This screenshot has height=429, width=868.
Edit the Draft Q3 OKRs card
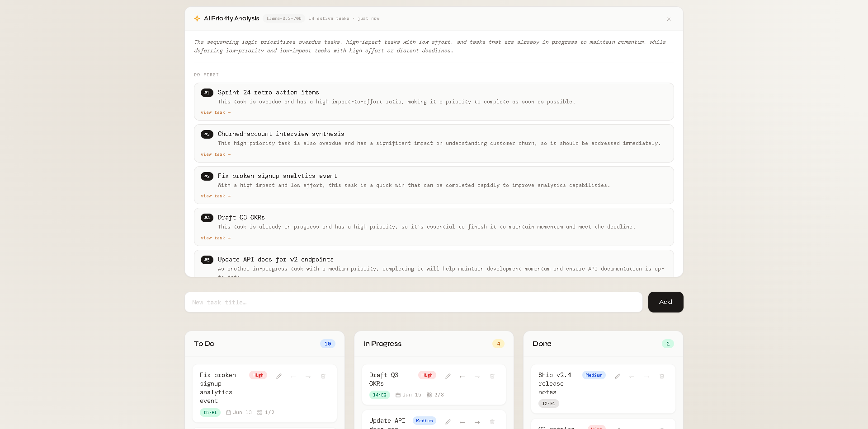pos(448,376)
